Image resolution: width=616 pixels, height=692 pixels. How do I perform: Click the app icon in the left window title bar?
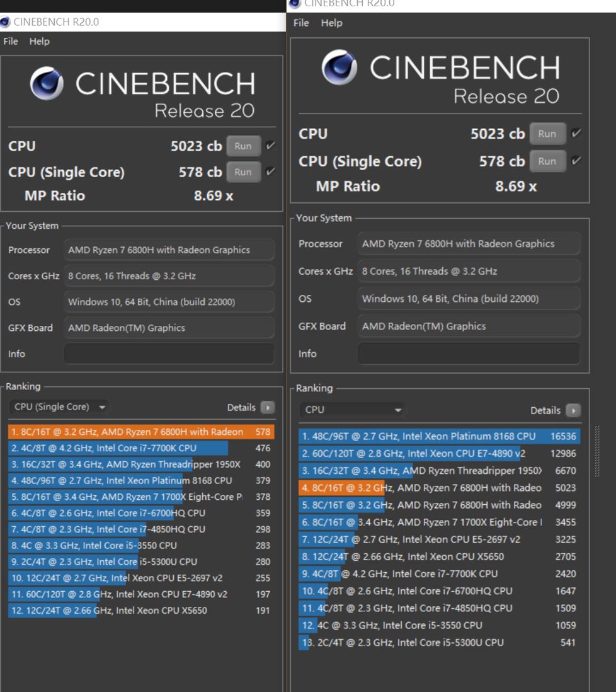6,22
